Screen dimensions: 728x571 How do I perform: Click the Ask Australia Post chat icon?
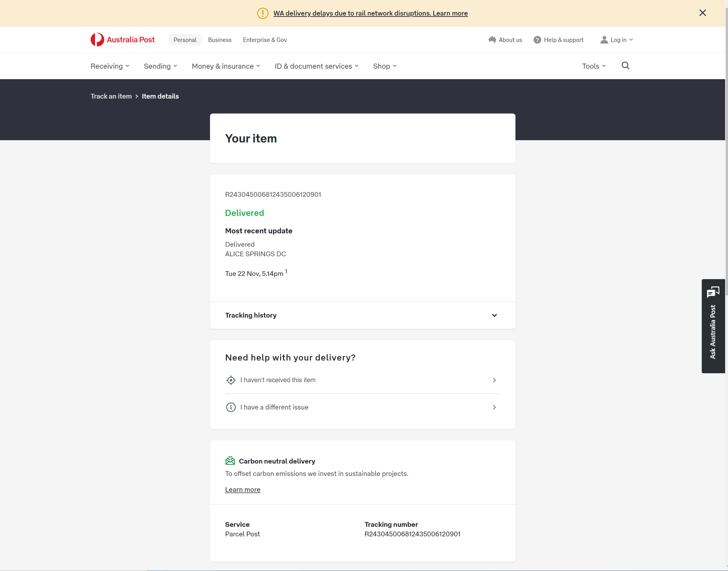713,292
